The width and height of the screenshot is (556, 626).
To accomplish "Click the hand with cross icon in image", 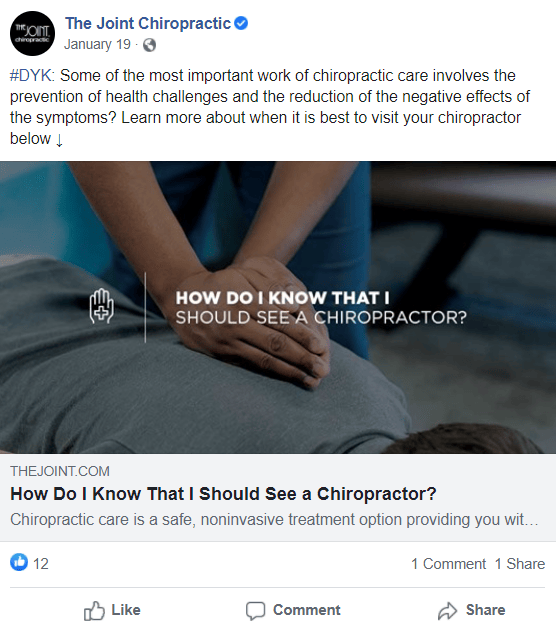I will (x=102, y=307).
